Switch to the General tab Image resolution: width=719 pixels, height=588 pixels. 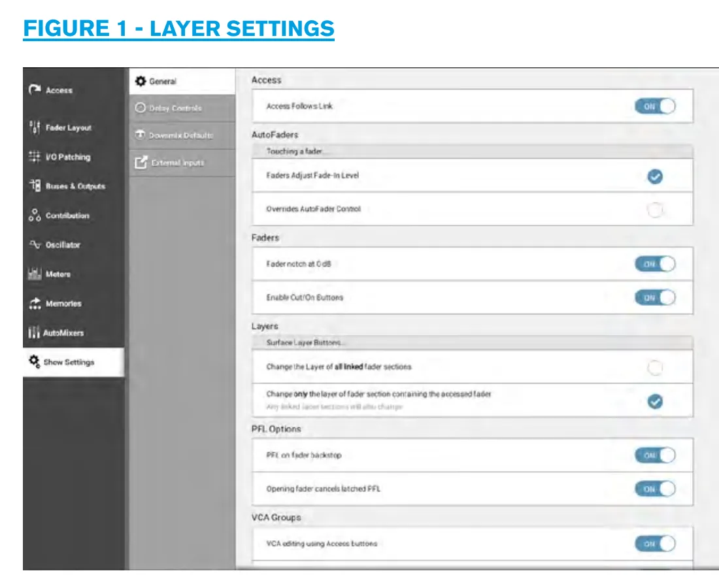coord(182,81)
